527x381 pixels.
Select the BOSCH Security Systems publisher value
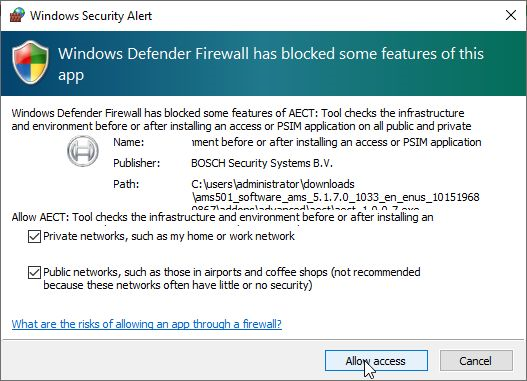262,163
